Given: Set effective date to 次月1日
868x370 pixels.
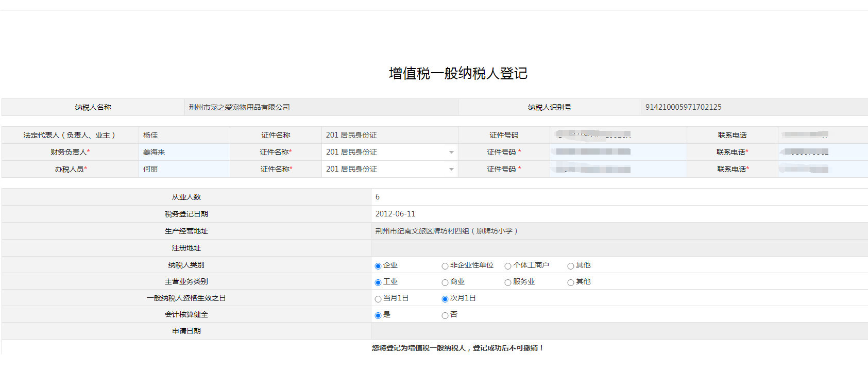Looking at the screenshot, I should coord(445,299).
